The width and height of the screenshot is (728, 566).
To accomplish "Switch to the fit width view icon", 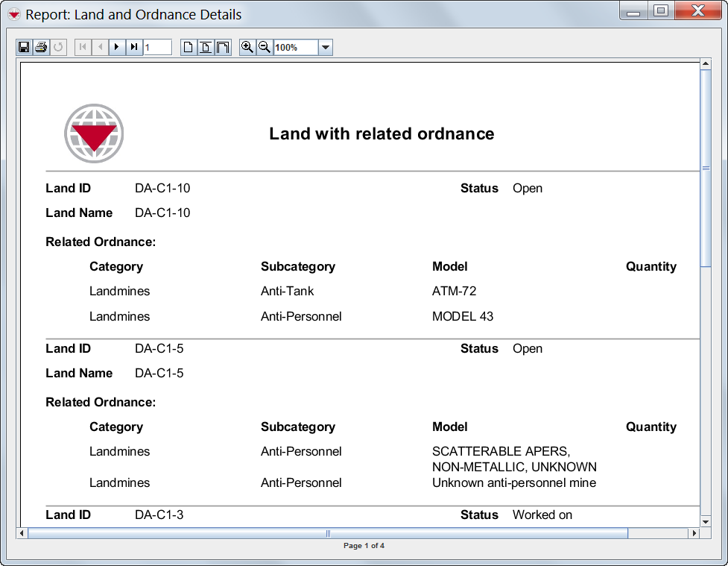I will point(223,48).
